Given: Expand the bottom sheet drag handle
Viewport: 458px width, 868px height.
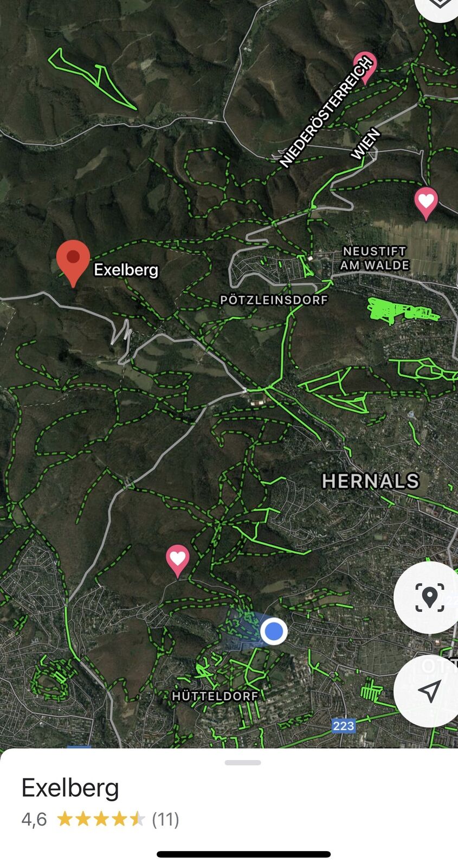Looking at the screenshot, I should click(x=243, y=762).
